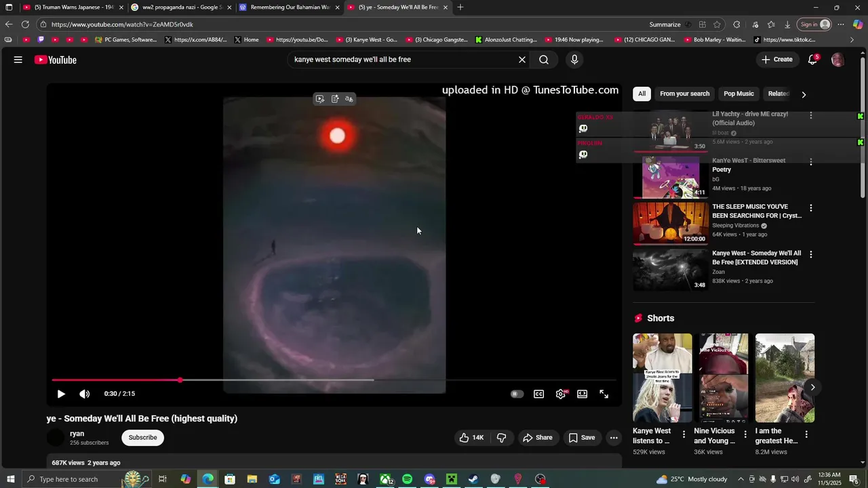This screenshot has width=868, height=488.
Task: Toggle autoplay switch in player
Action: click(x=517, y=394)
